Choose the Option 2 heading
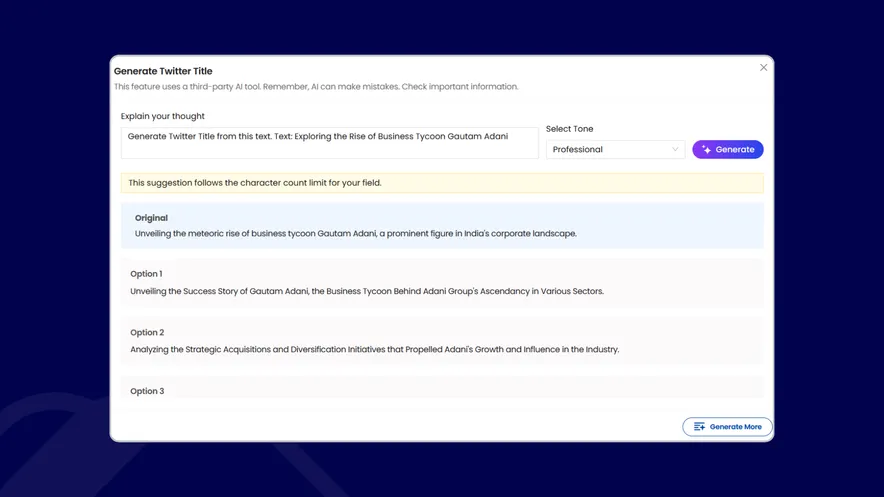 pyautogui.click(x=147, y=333)
